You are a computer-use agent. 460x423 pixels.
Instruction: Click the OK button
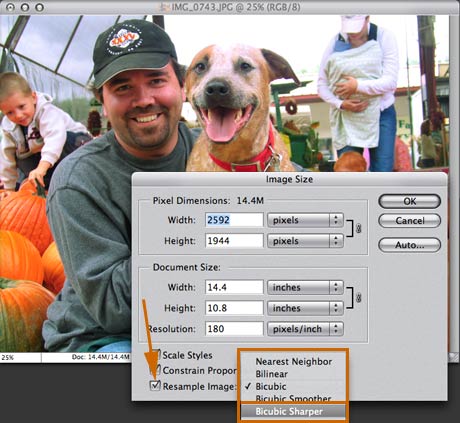[410, 201]
